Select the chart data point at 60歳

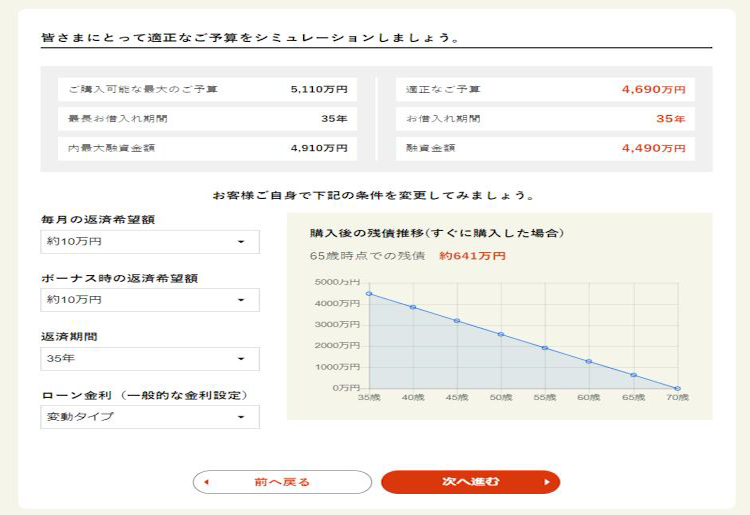point(589,361)
